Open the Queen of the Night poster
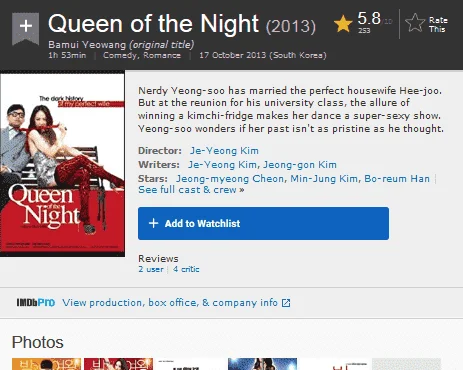Screen dimensions: 463x370 (62, 165)
